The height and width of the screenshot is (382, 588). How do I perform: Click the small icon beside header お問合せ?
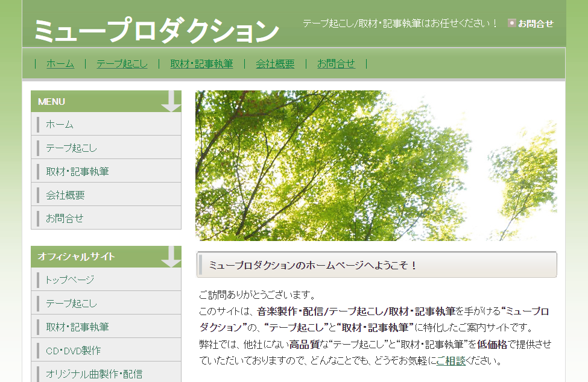511,23
